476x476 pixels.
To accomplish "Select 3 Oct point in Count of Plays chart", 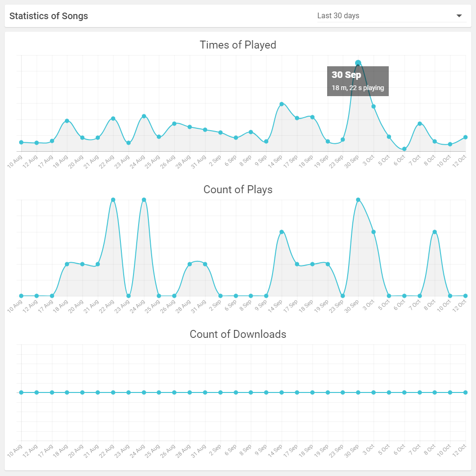I will click(373, 232).
